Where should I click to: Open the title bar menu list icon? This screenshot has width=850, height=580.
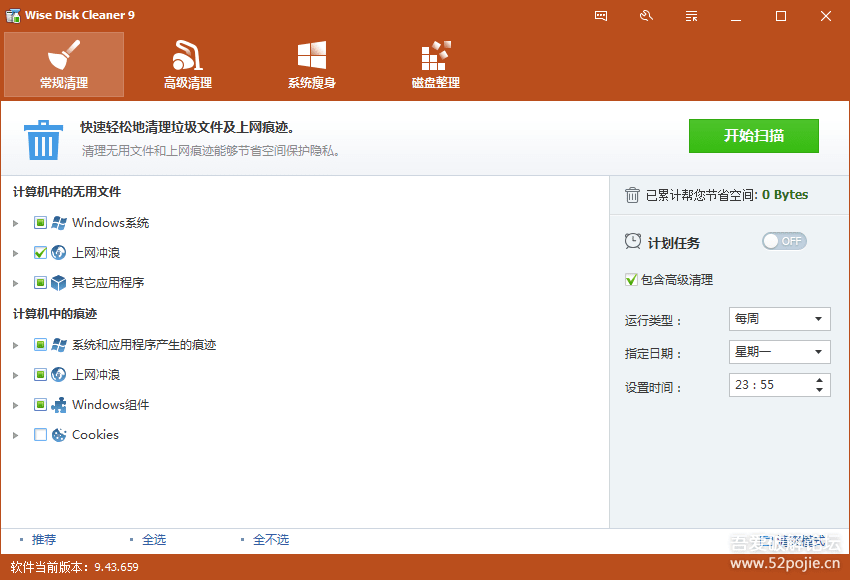(x=691, y=16)
